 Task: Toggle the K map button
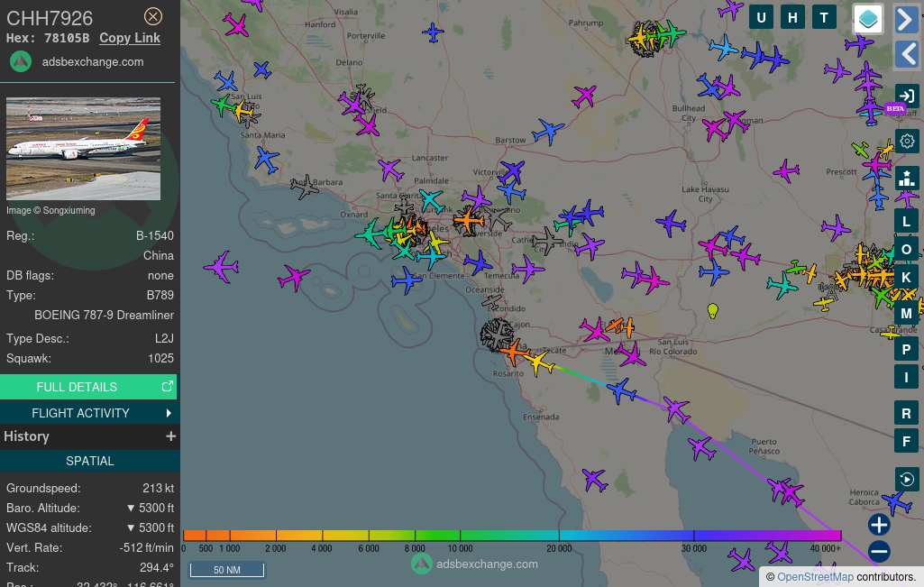[906, 277]
